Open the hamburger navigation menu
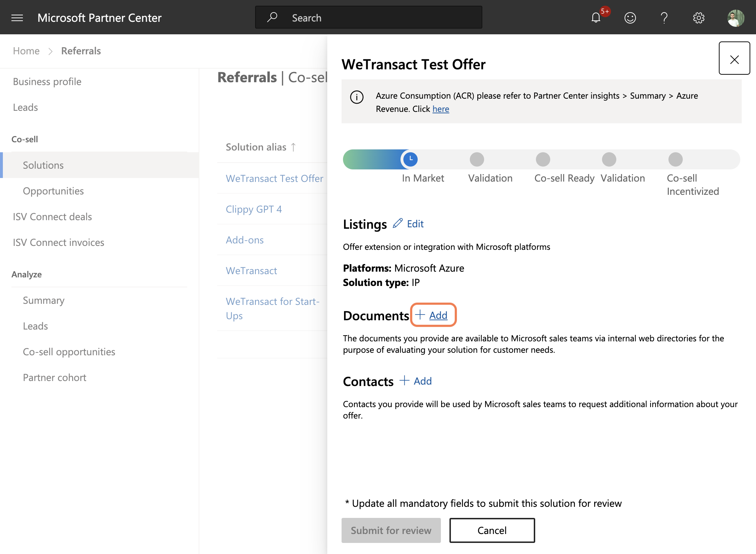Screen dimensions: 756x554 click(x=17, y=18)
